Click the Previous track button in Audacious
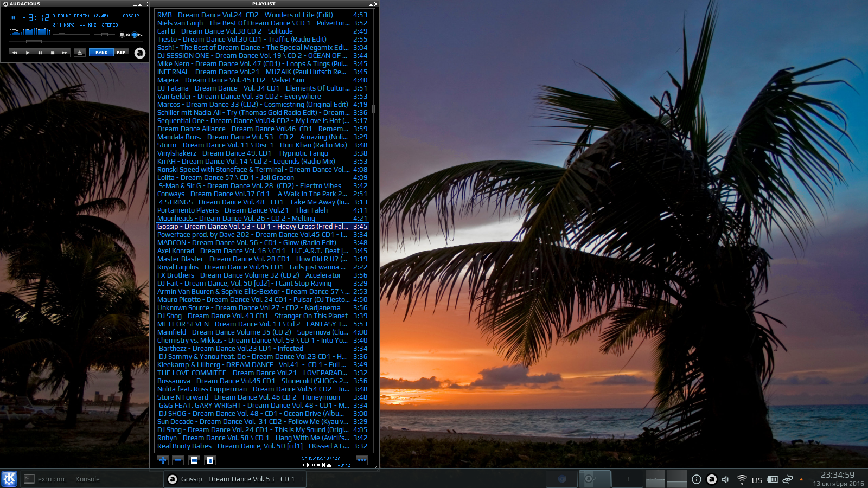This screenshot has width=868, height=488. tap(15, 53)
